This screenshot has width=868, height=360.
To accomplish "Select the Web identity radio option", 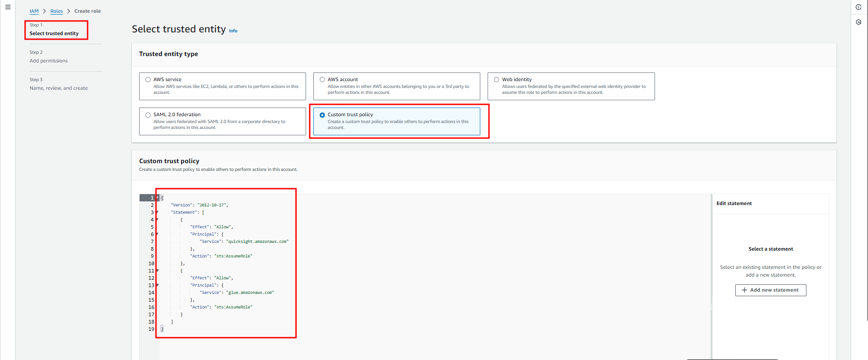I will click(x=496, y=80).
